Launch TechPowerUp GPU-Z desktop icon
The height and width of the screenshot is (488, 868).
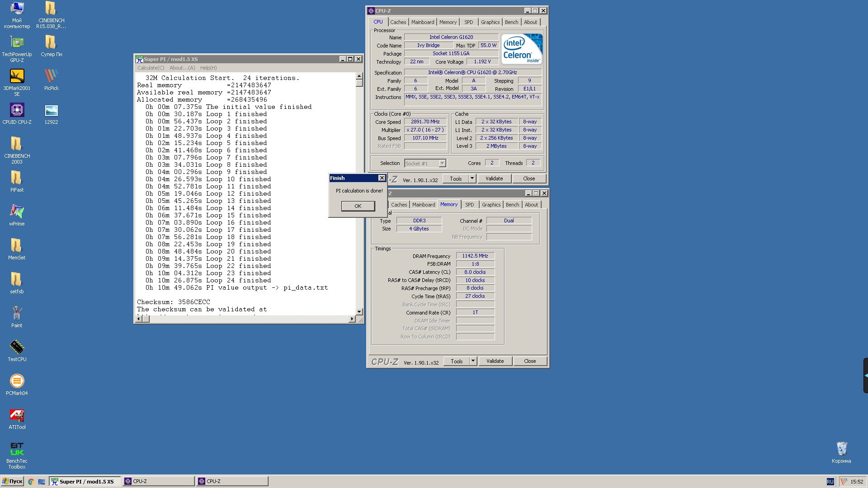coord(17,48)
